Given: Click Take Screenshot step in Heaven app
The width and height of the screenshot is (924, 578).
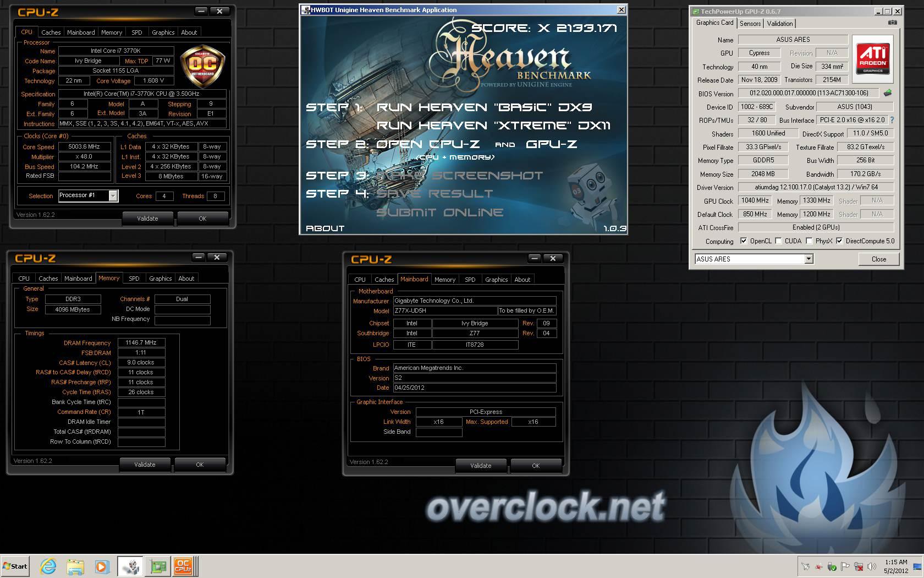Looking at the screenshot, I should [x=460, y=176].
